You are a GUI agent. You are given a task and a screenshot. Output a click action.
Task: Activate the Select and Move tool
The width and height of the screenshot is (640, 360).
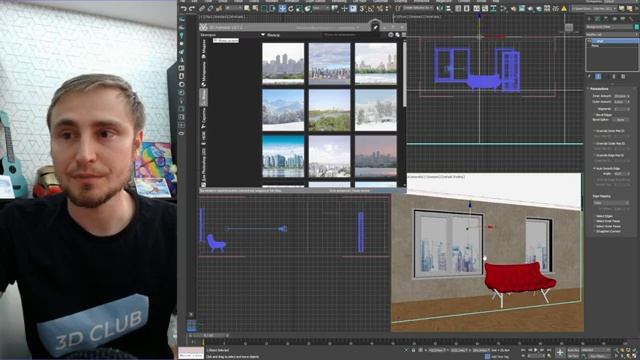point(282,8)
